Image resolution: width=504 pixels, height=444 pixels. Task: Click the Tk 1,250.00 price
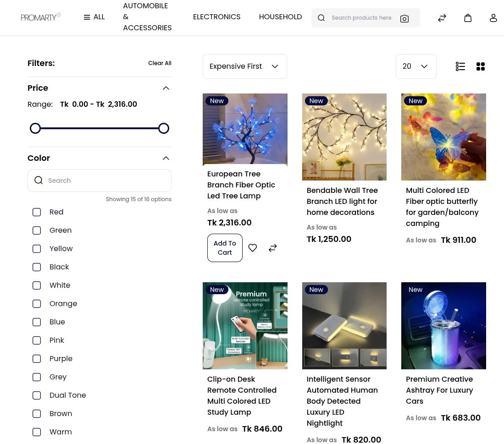[329, 239]
